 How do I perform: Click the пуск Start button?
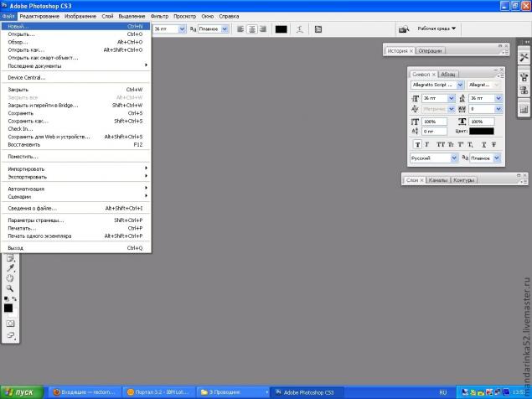pos(22,392)
